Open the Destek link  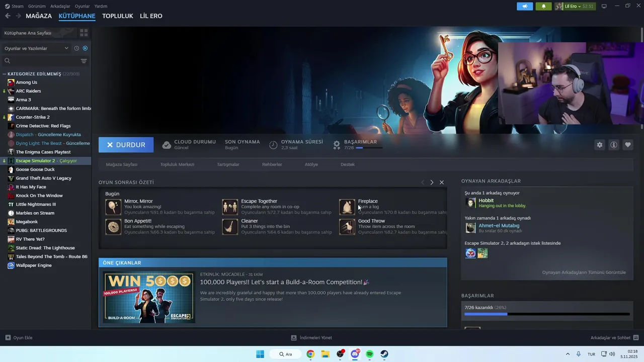[348, 164]
